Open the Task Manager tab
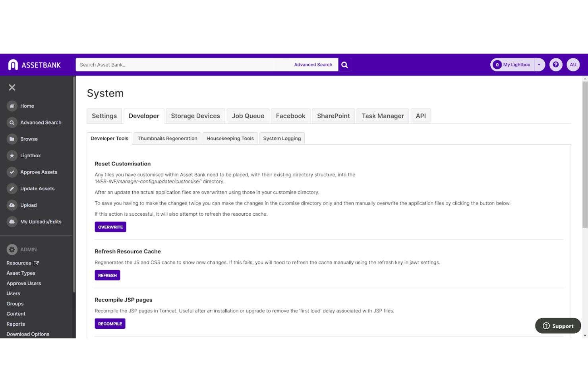This screenshot has height=392, width=588. pyautogui.click(x=383, y=116)
